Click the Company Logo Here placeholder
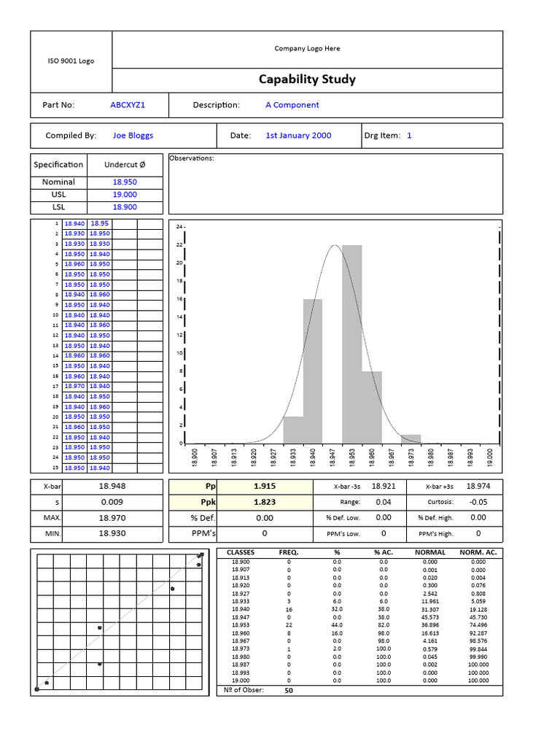 coord(307,49)
